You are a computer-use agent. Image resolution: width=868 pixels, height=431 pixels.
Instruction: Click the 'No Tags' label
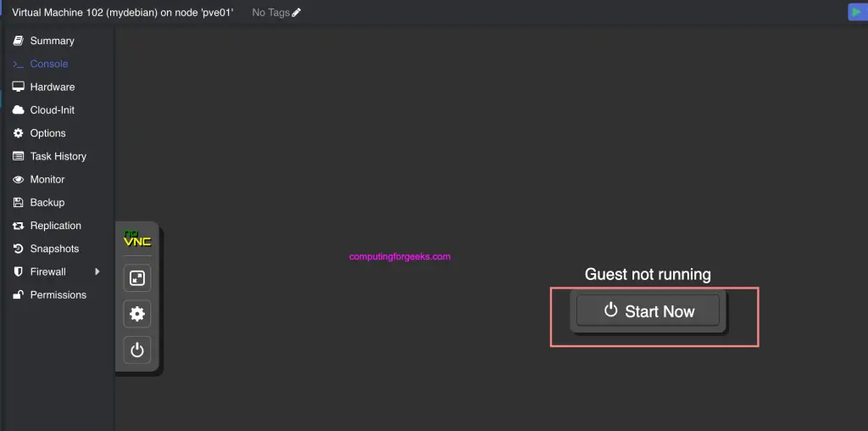tap(270, 12)
